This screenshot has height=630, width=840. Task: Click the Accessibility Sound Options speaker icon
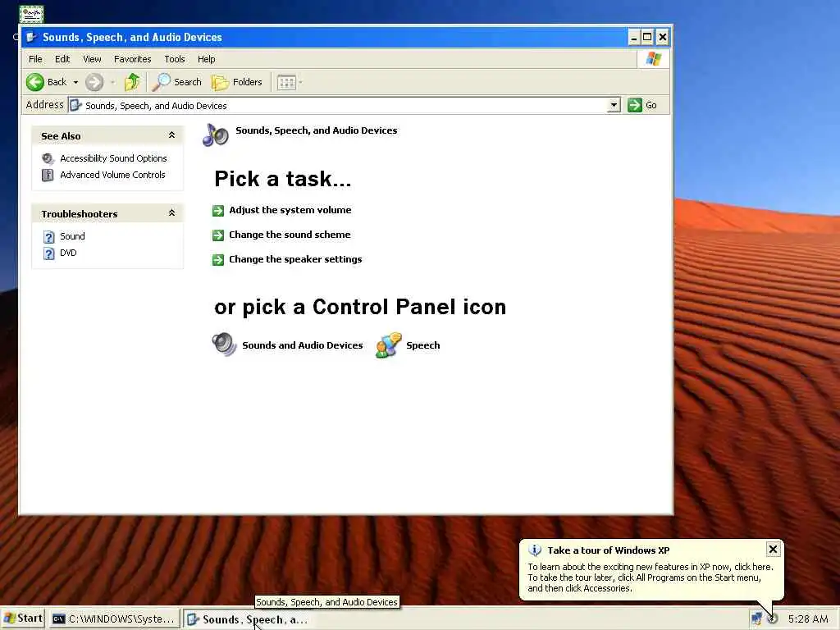[48, 158]
